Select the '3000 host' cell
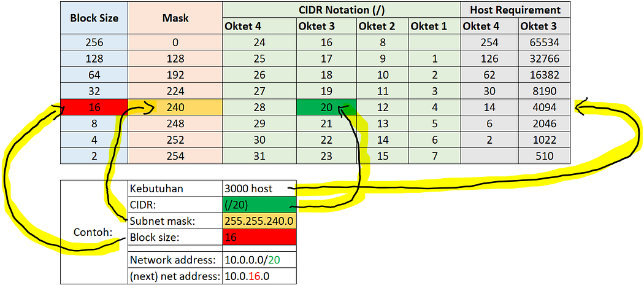This screenshot has width=644, height=285. coord(259,189)
